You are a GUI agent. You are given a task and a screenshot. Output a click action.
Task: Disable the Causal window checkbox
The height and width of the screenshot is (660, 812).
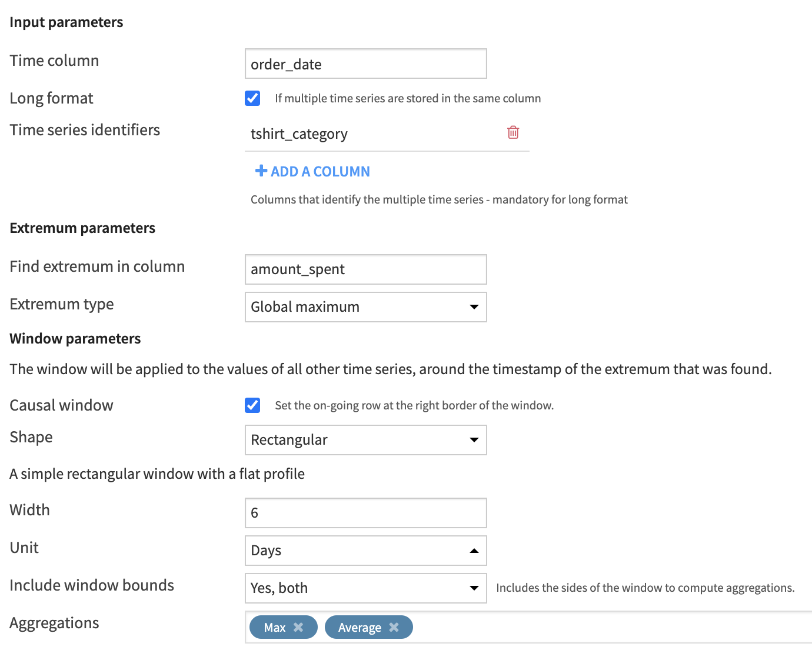[x=252, y=405]
